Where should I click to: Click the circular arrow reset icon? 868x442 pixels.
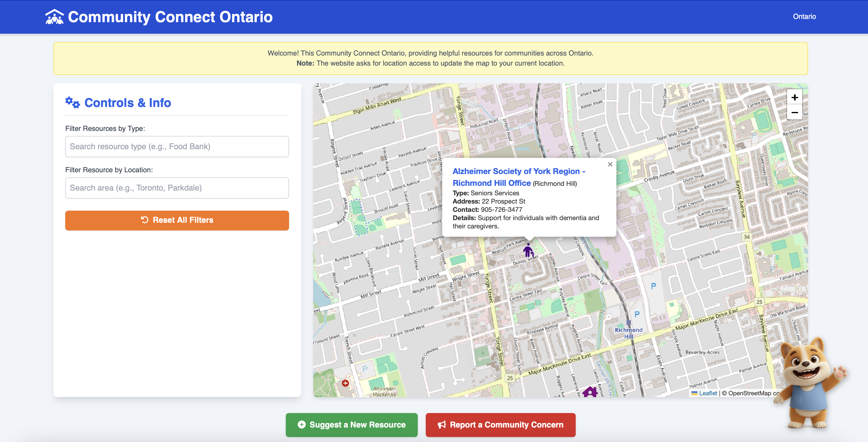tap(145, 220)
